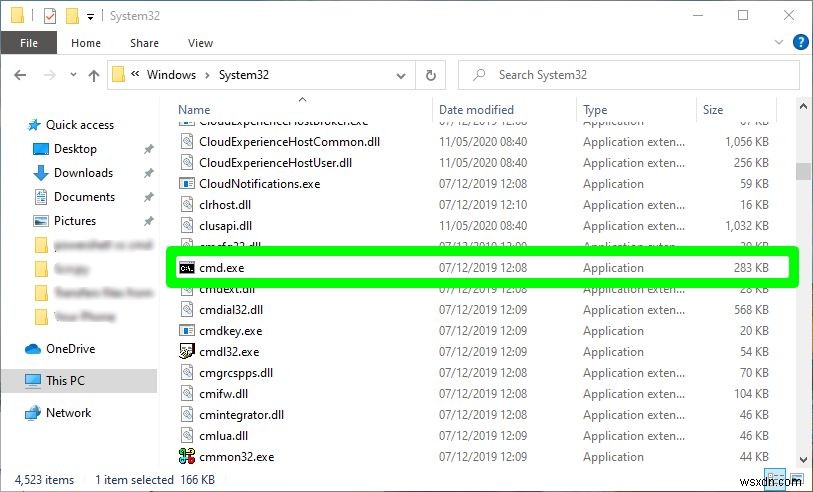Refresh the System32 folder view
This screenshot has width=813, height=492.
click(x=430, y=76)
